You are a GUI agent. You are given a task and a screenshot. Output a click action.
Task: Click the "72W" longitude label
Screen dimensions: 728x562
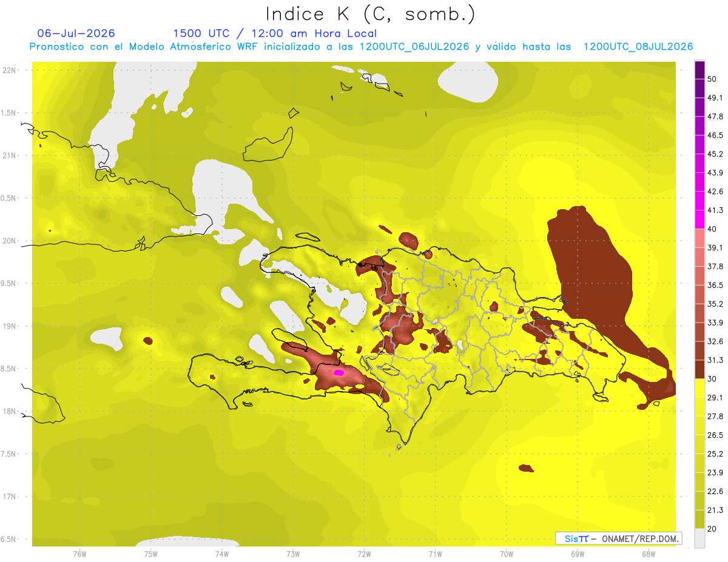364,555
